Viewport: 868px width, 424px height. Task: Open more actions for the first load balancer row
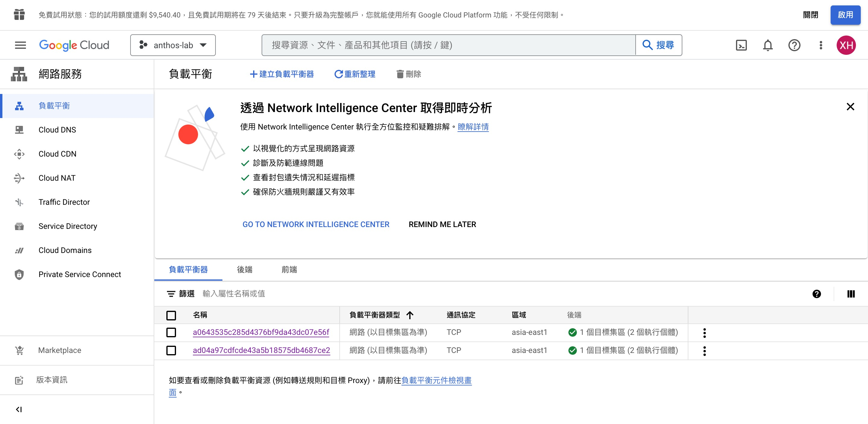704,333
